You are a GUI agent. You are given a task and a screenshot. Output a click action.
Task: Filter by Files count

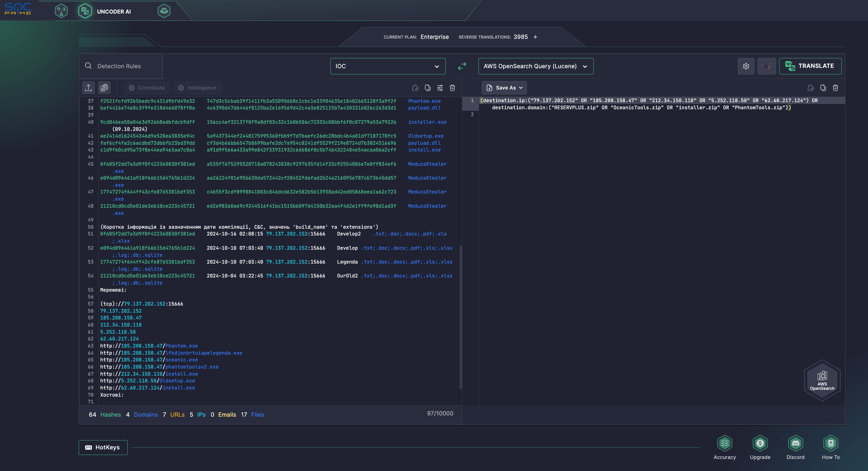click(x=252, y=415)
